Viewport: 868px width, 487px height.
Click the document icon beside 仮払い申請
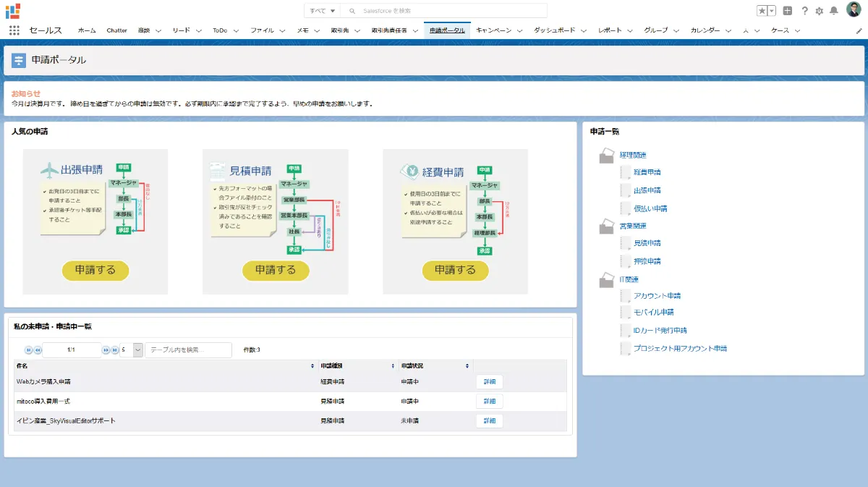[626, 208]
